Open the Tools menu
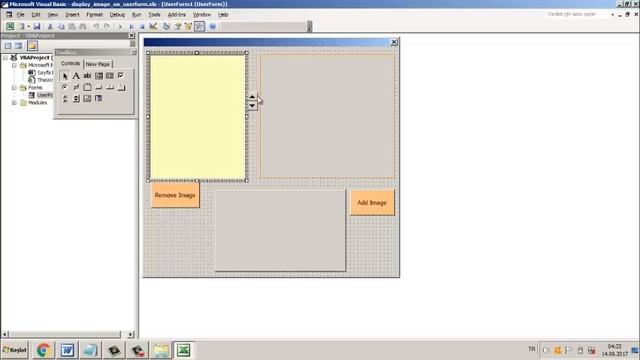This screenshot has width=640, height=360. (x=154, y=15)
